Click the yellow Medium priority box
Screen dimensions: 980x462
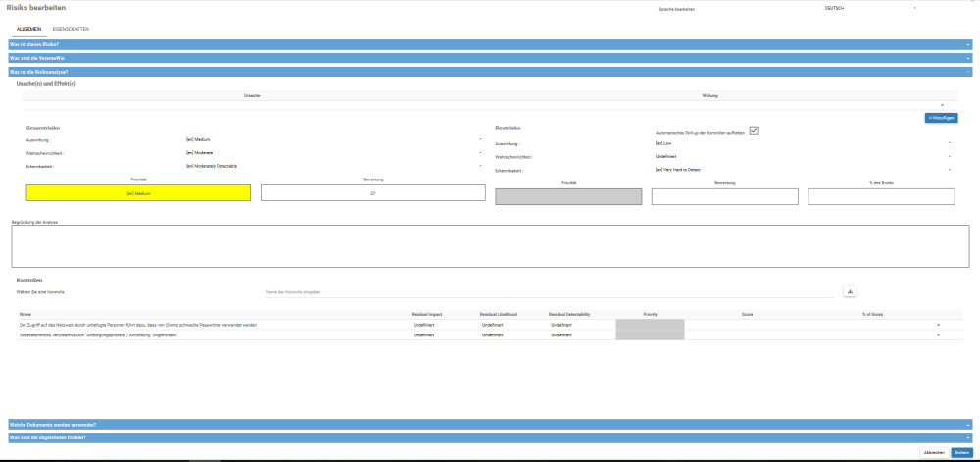[x=138, y=193]
